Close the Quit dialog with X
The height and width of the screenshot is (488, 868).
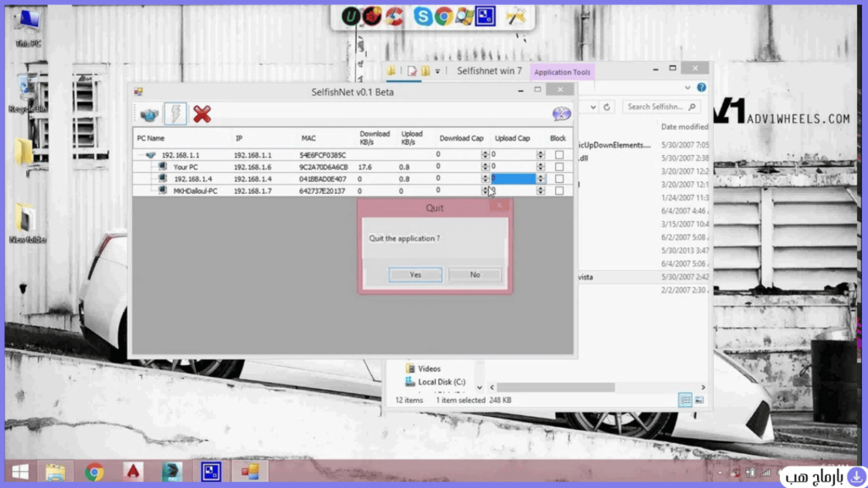point(499,206)
